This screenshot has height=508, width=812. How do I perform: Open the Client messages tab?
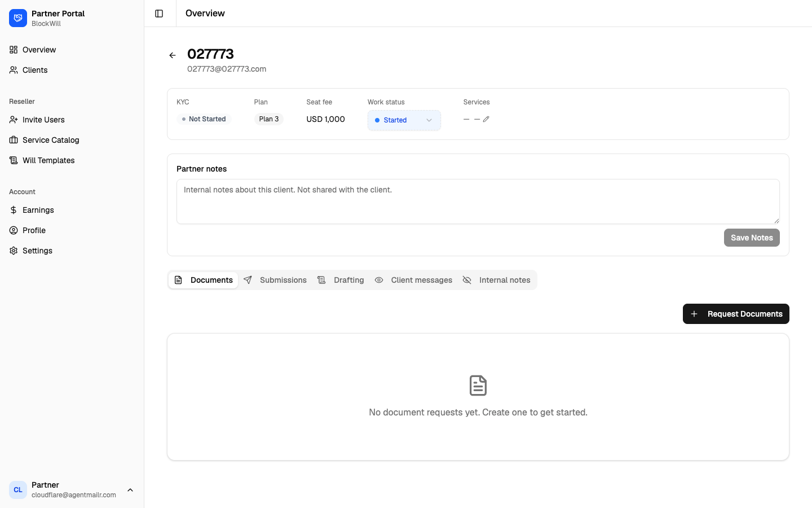click(x=413, y=280)
